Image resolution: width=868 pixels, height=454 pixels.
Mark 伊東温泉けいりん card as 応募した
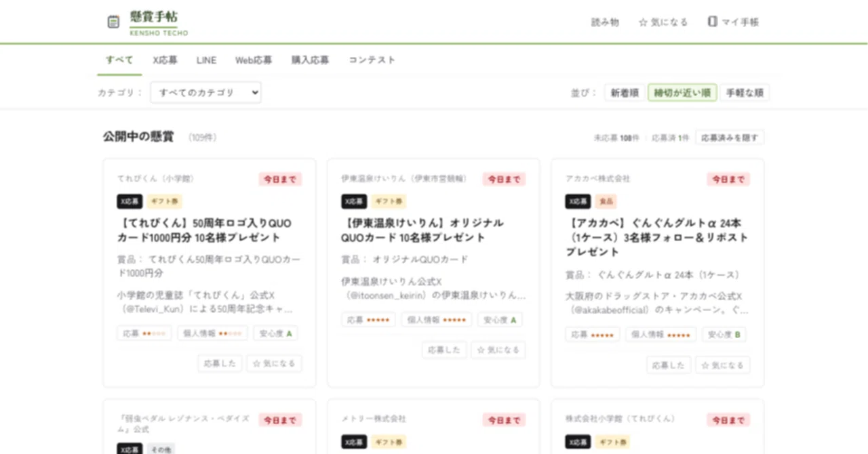444,350
